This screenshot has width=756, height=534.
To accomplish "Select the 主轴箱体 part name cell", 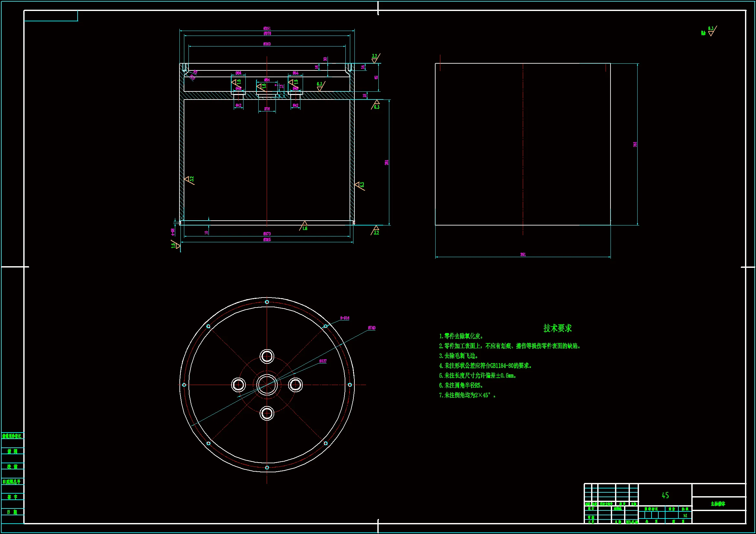I will coord(718,504).
